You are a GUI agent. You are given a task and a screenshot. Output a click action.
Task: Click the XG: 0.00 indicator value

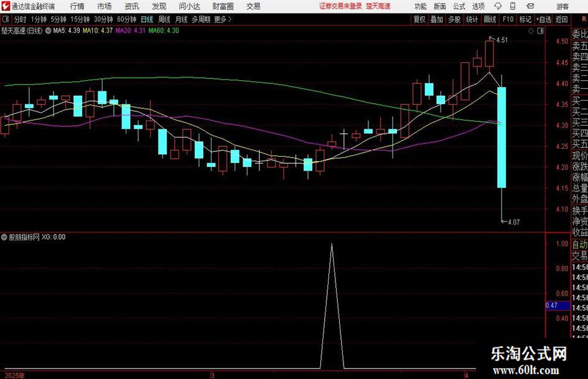pyautogui.click(x=54, y=237)
